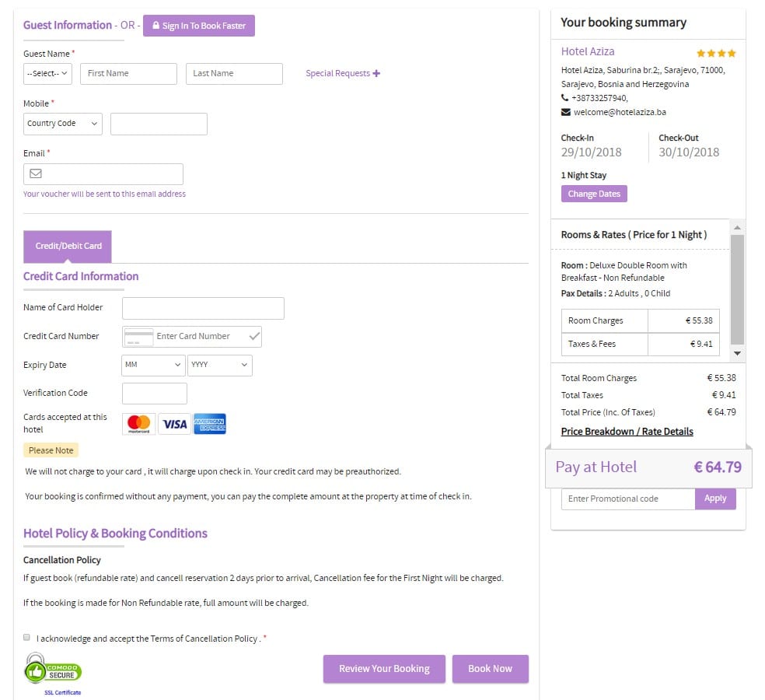
Task: Accept the Terms of Cancellation Policy checkbox
Action: coord(27,637)
